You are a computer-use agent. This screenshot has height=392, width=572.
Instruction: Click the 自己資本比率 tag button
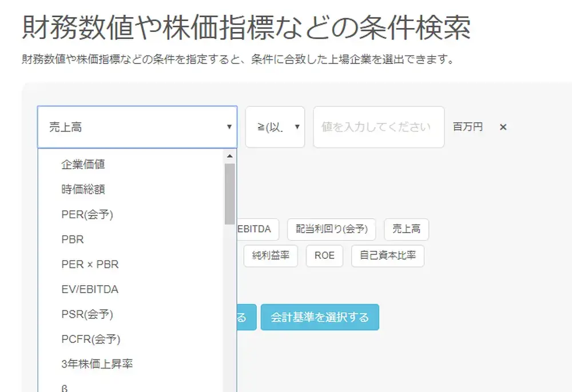(388, 256)
